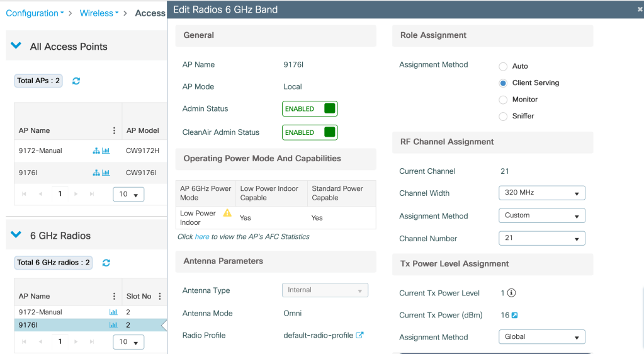The width and height of the screenshot is (644, 354).
Task: Select the Sniffer radio option
Action: pyautogui.click(x=503, y=117)
